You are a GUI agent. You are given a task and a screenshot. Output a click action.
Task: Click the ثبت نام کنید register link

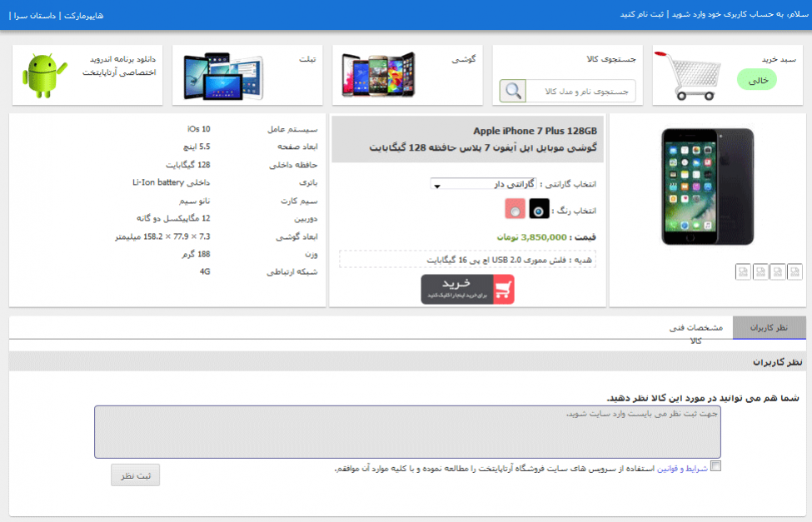point(641,14)
